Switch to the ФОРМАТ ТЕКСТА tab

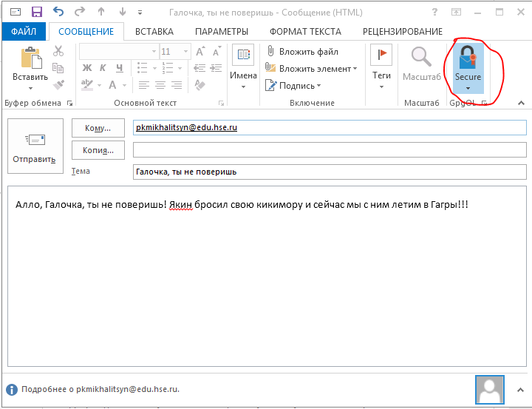pos(305,32)
